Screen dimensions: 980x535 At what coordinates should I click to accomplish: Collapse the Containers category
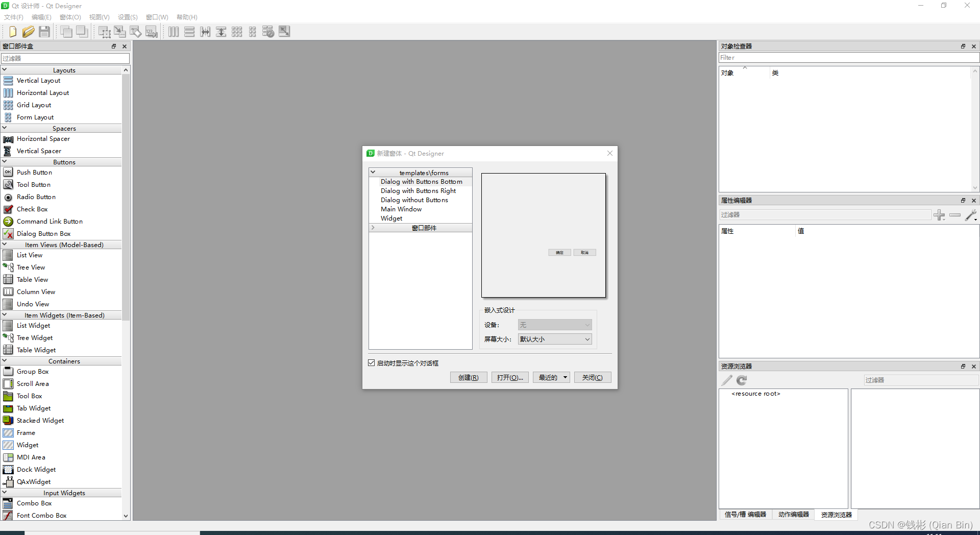click(x=5, y=361)
